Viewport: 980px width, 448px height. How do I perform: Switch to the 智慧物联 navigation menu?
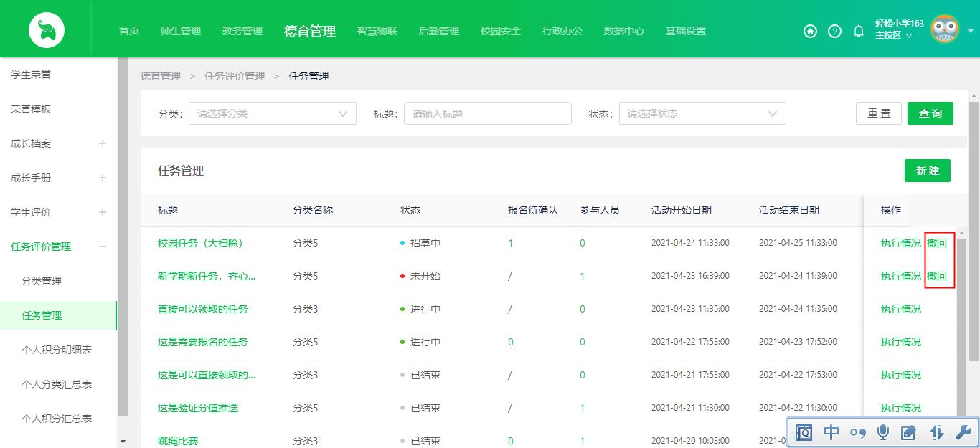(x=377, y=32)
